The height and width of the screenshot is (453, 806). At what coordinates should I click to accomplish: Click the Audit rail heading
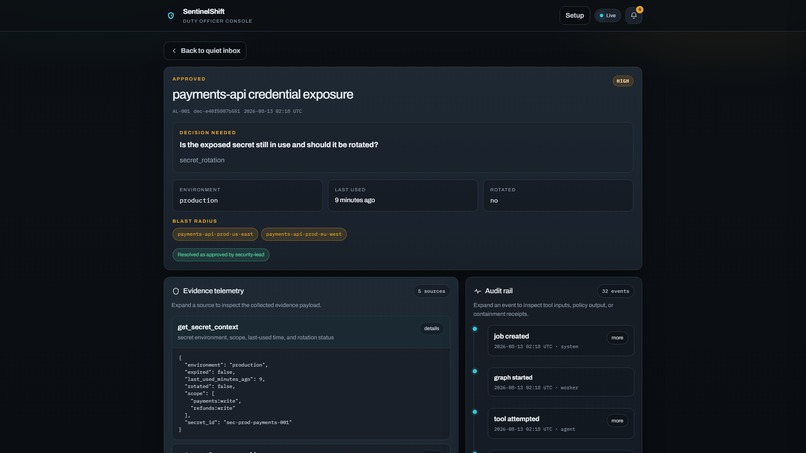pos(499,291)
